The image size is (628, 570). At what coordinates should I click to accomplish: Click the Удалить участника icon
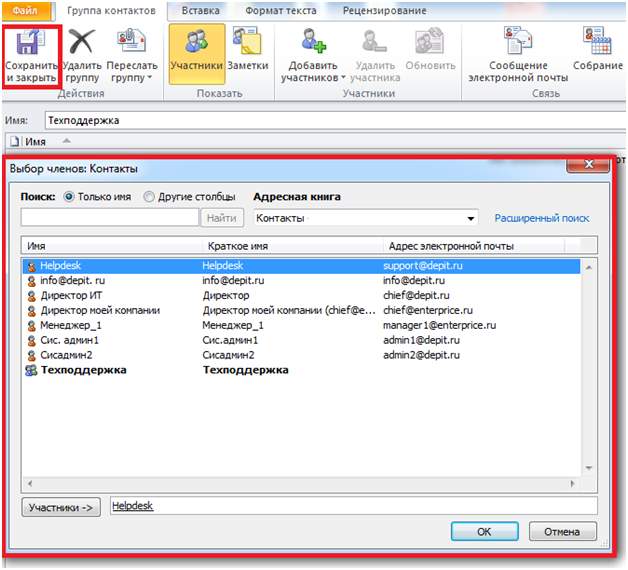pyautogui.click(x=374, y=41)
